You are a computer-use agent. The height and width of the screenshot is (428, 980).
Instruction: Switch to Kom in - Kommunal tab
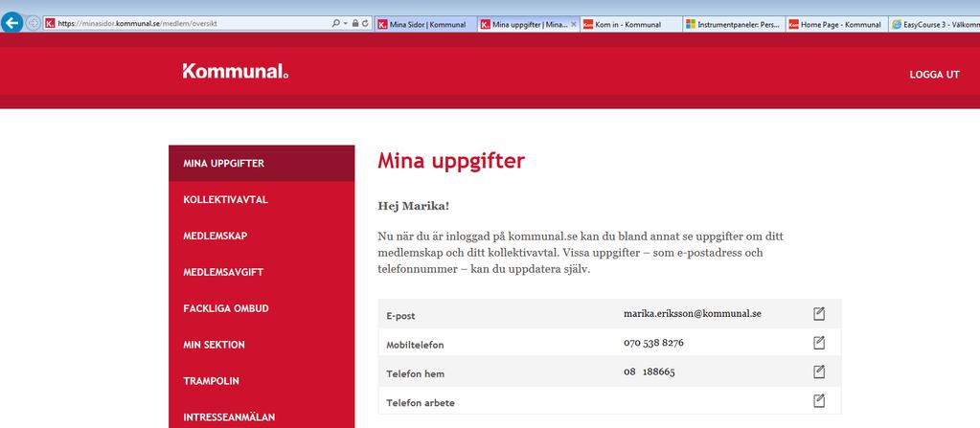click(x=630, y=24)
